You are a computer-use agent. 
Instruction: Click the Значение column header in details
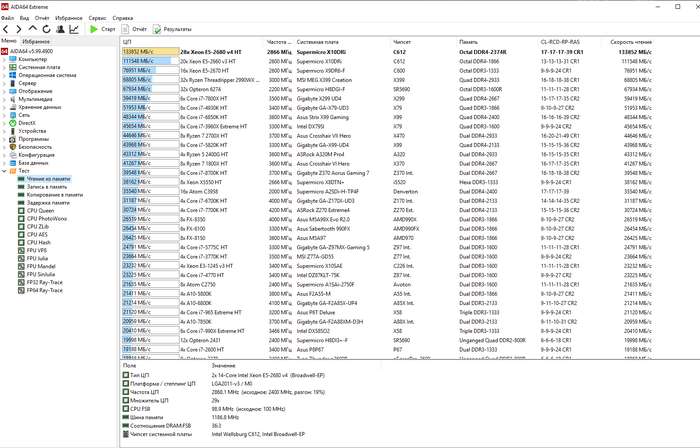pos(295,366)
